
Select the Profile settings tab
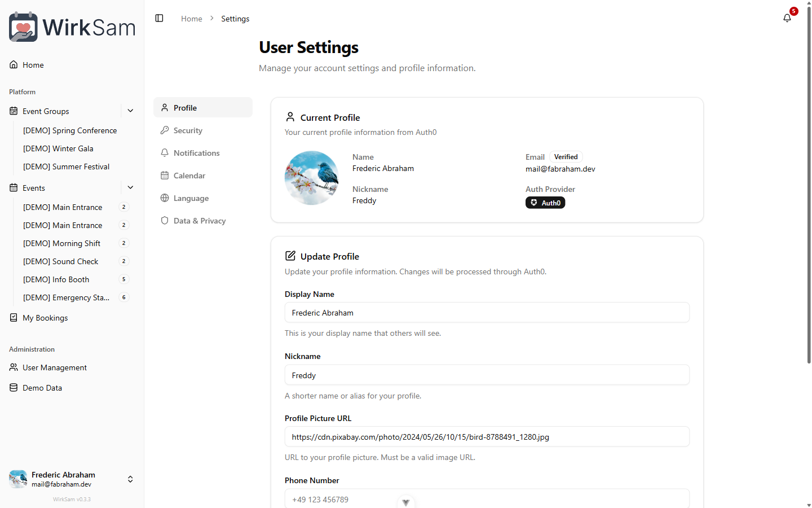[x=203, y=108]
